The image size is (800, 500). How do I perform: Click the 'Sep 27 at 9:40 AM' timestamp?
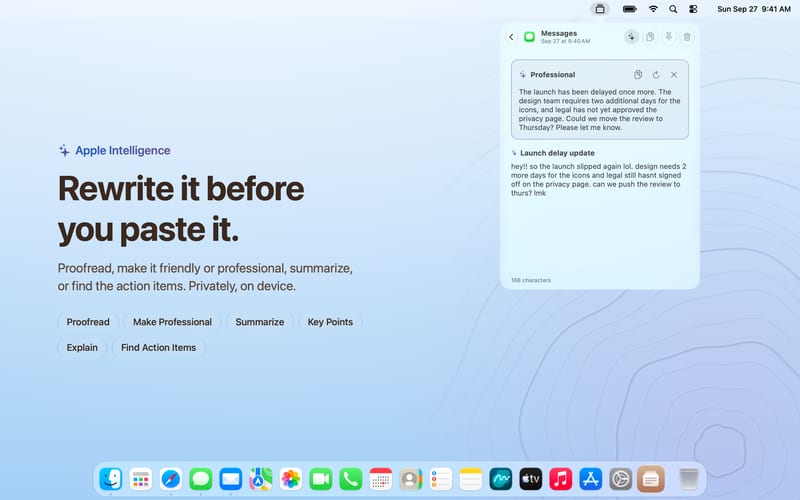[565, 41]
